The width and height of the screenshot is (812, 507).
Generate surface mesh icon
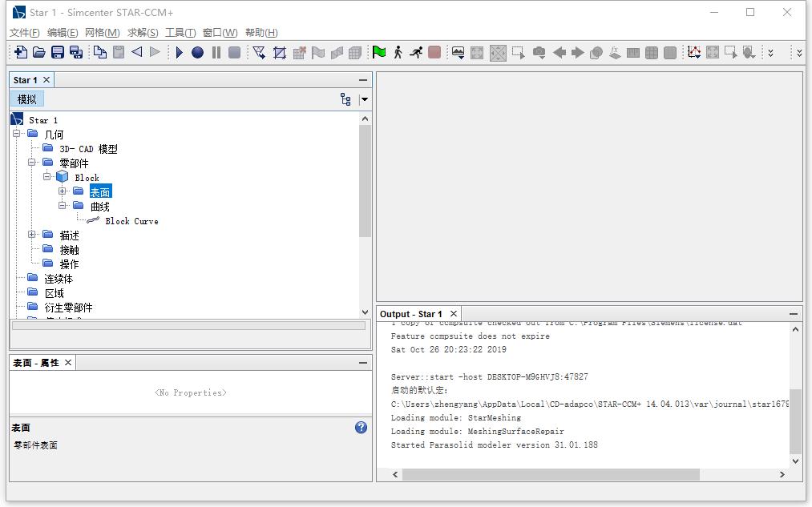pos(259,52)
